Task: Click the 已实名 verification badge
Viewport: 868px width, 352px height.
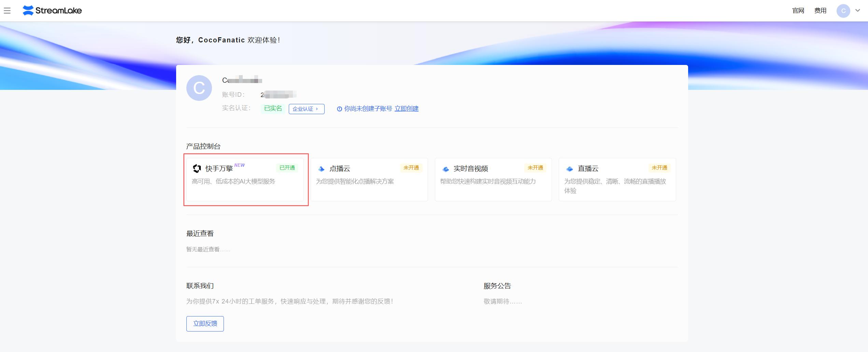Action: pos(273,108)
